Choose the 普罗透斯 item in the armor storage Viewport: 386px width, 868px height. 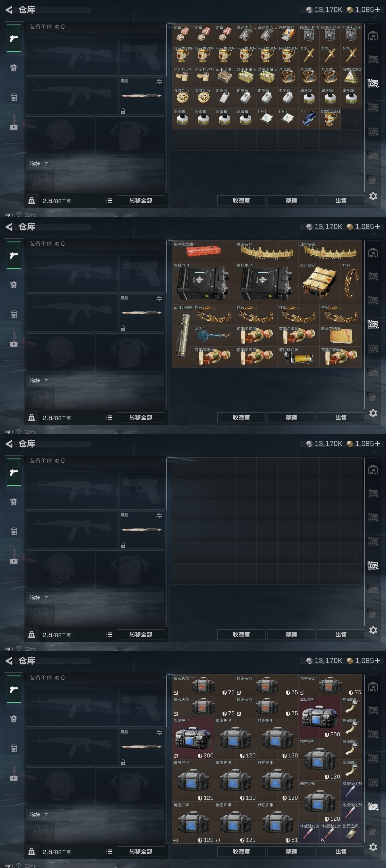(x=351, y=833)
